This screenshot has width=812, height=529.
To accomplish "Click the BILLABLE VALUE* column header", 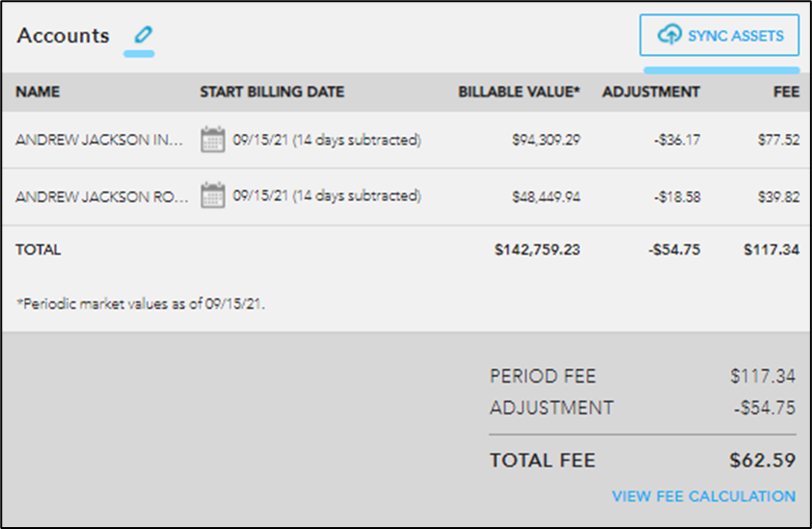I will click(519, 92).
